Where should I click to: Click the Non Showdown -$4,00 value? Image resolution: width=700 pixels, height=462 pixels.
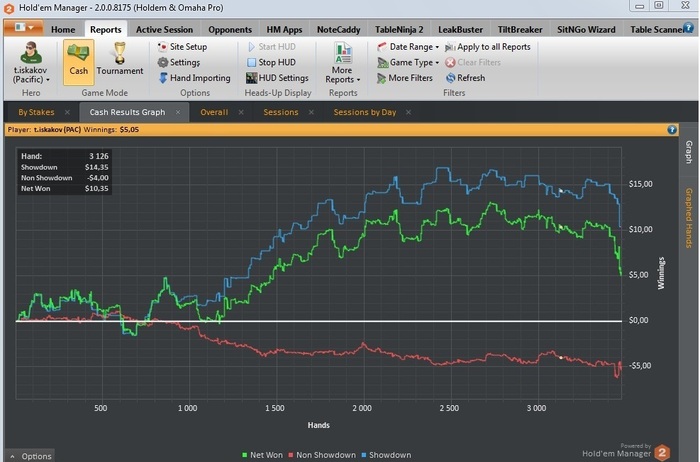click(x=97, y=178)
